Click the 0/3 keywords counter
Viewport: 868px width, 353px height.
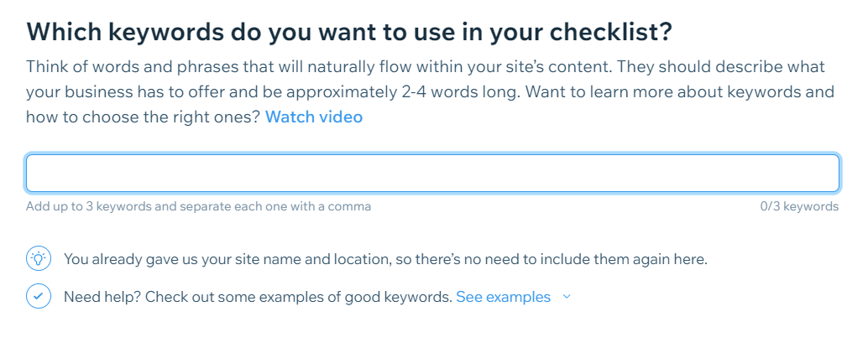[x=799, y=206]
